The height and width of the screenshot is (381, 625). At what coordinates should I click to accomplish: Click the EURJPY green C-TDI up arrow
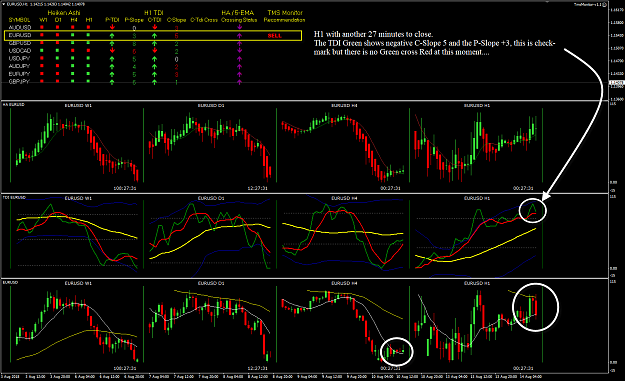point(155,74)
